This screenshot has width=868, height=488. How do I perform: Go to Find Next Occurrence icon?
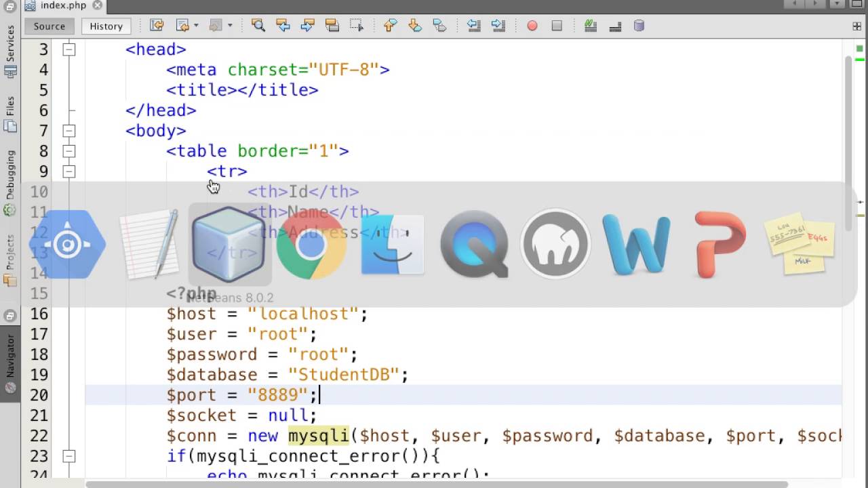tap(307, 26)
